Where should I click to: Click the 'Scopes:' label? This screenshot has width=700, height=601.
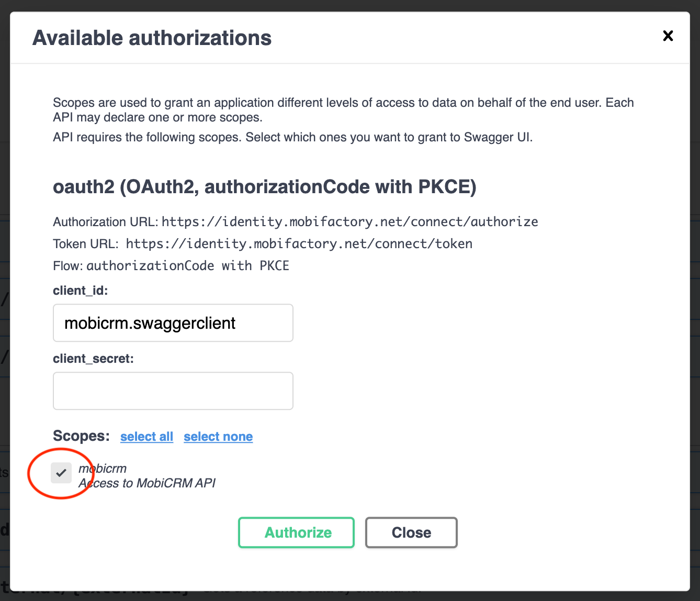pos(81,436)
